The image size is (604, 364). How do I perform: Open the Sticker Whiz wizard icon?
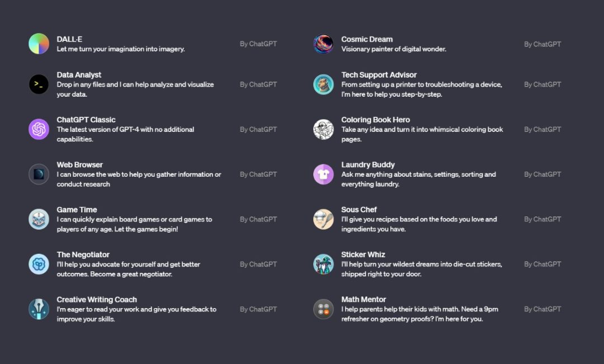323,264
